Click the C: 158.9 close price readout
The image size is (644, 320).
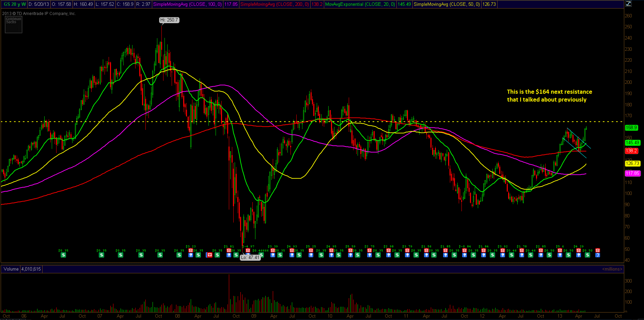(x=125, y=4)
